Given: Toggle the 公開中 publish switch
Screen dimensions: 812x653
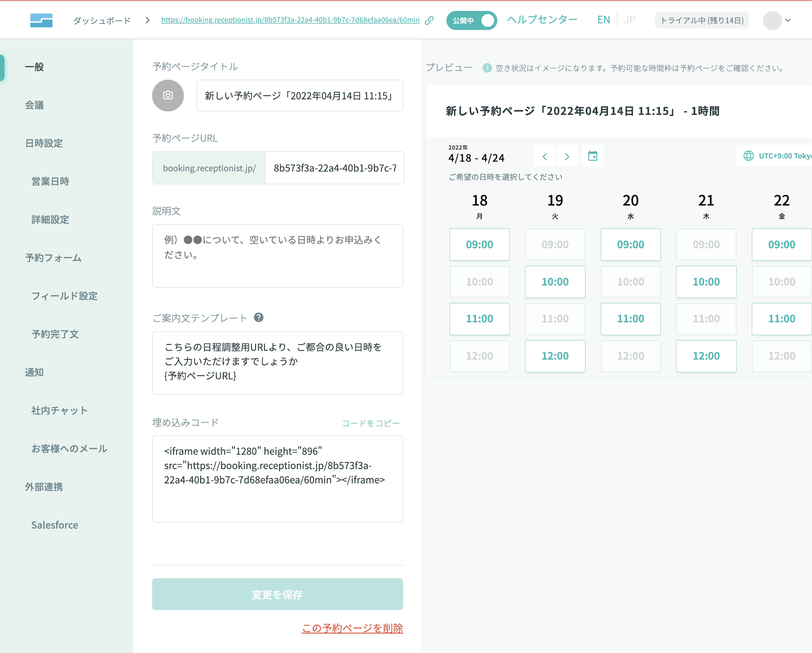Looking at the screenshot, I should (471, 20).
